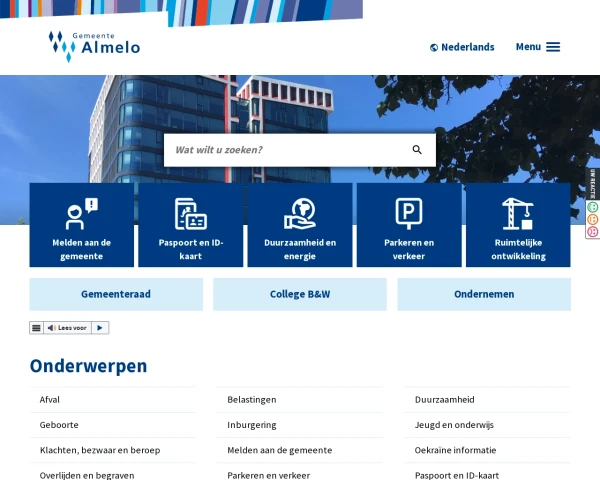Open Parkeren en verkeer topic link

pos(269,475)
